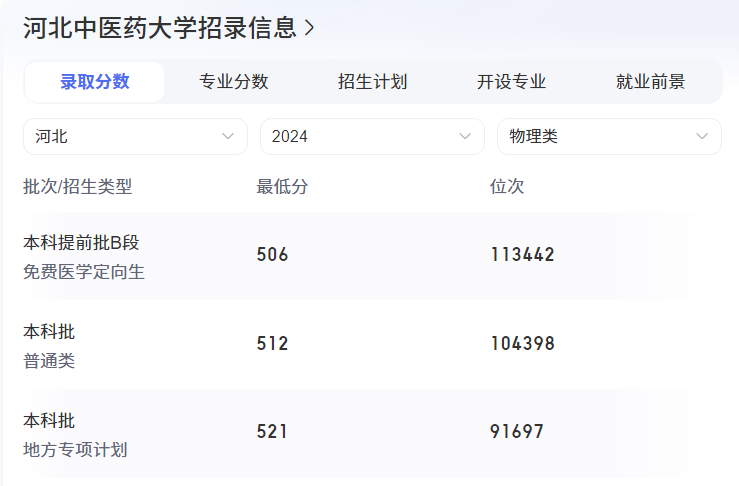Open the 招生计划 tab
The height and width of the screenshot is (486, 739).
tap(372, 82)
